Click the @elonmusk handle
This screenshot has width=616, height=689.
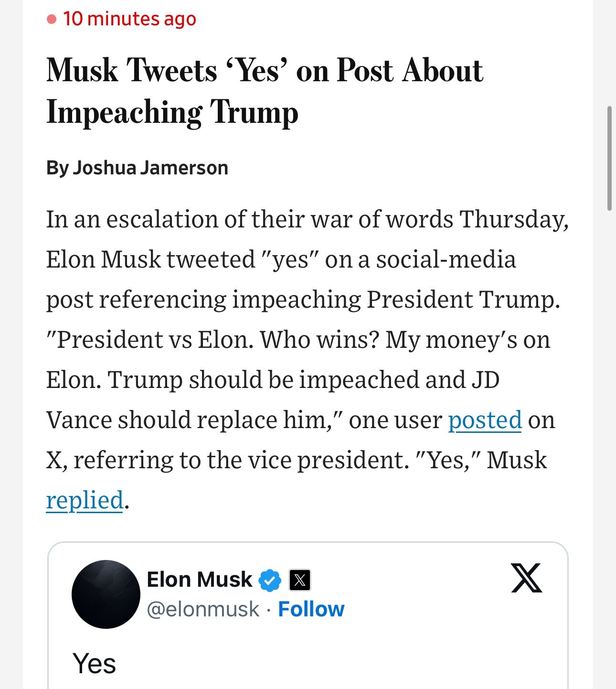tap(203, 609)
